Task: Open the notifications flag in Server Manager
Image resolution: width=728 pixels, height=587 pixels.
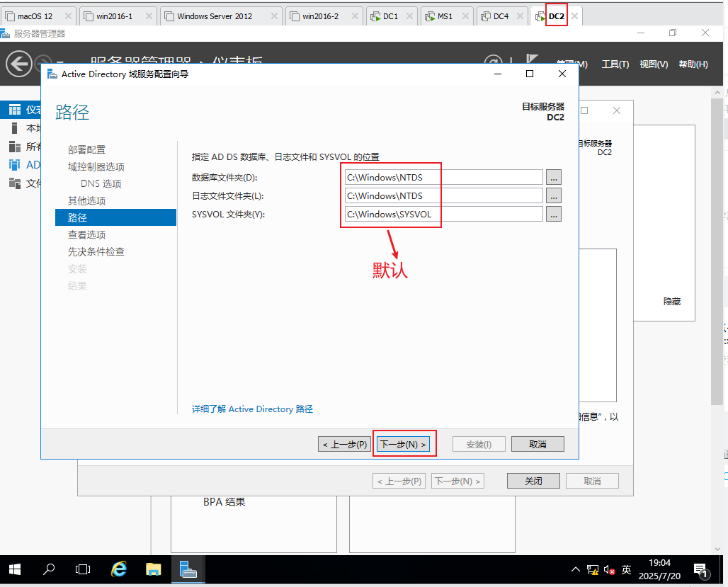Action: click(532, 59)
